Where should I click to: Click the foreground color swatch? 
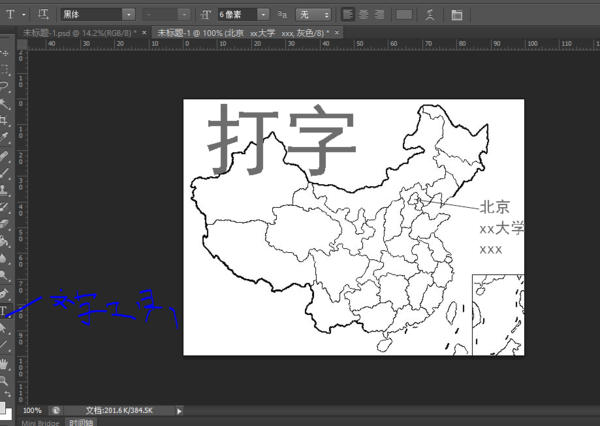(2, 406)
